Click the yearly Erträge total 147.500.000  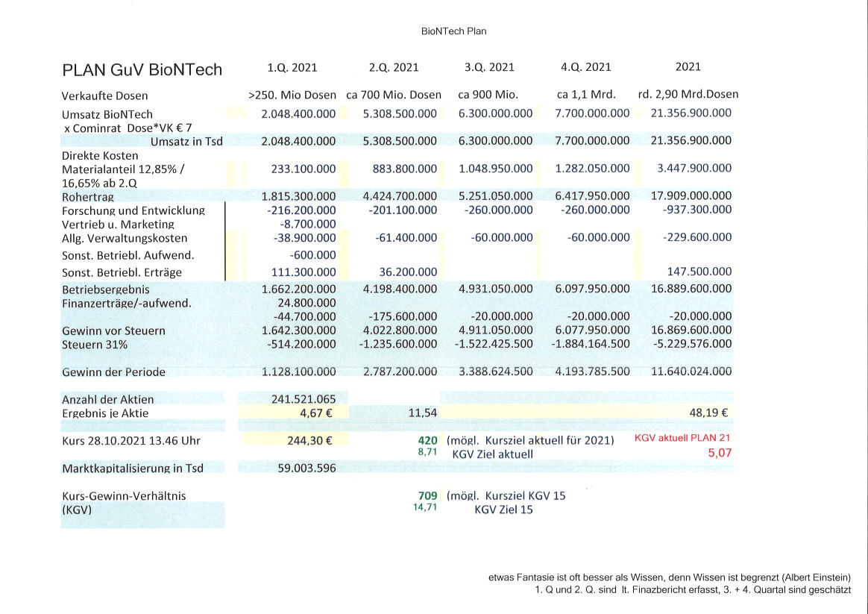(x=699, y=272)
